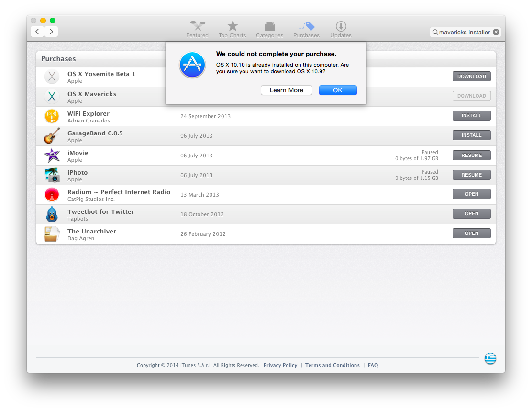Open the Top Charts section
Image resolution: width=532 pixels, height=411 pixels.
233,29
